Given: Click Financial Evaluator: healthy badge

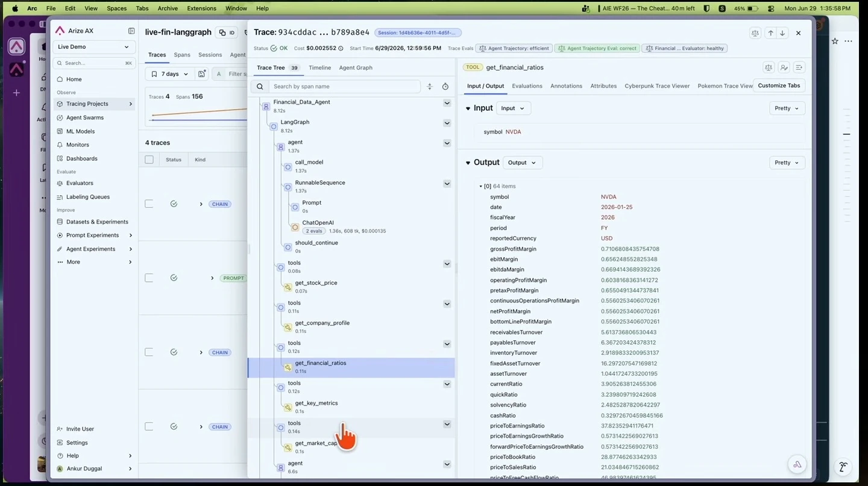Looking at the screenshot, I should click(x=685, y=48).
